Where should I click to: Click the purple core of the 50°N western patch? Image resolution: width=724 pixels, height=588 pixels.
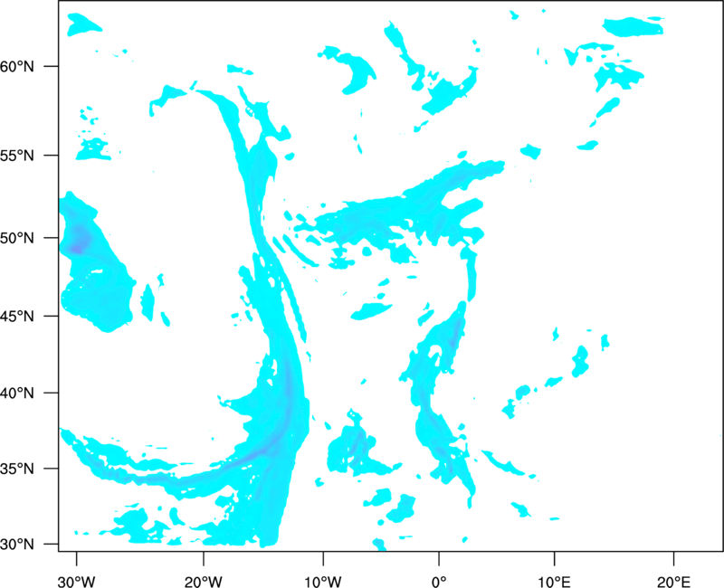[79, 241]
